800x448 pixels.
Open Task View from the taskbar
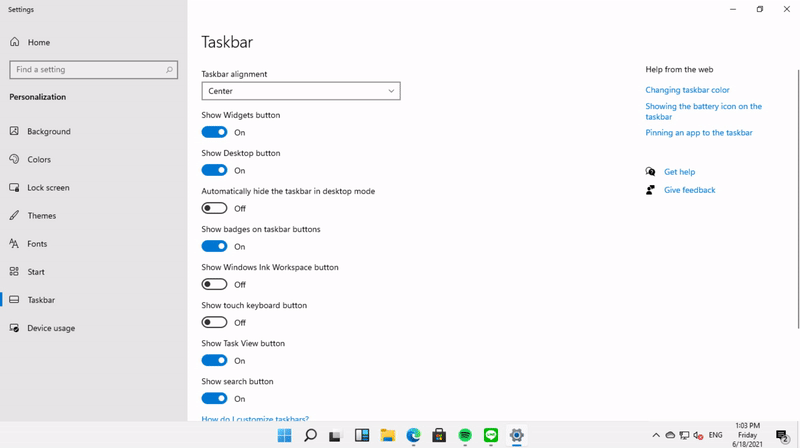click(335, 435)
